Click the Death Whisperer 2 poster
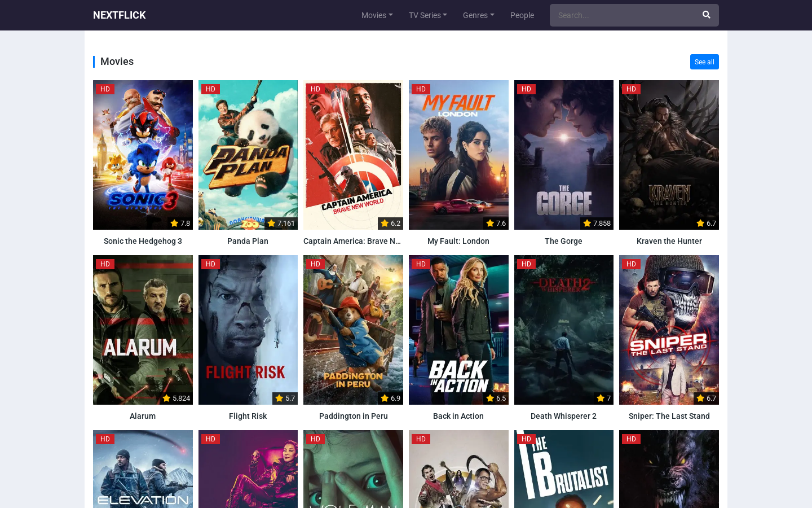Screen dimensions: 812x508 (564, 330)
